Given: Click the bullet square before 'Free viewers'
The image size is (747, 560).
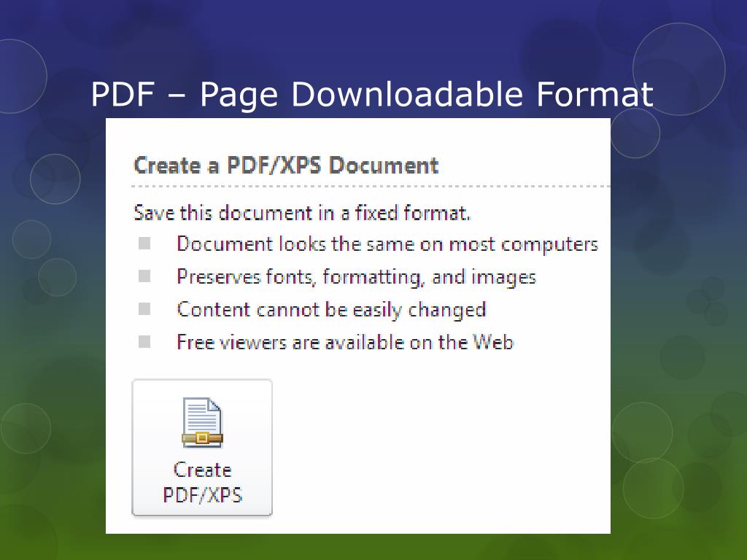Looking at the screenshot, I should 144,341.
